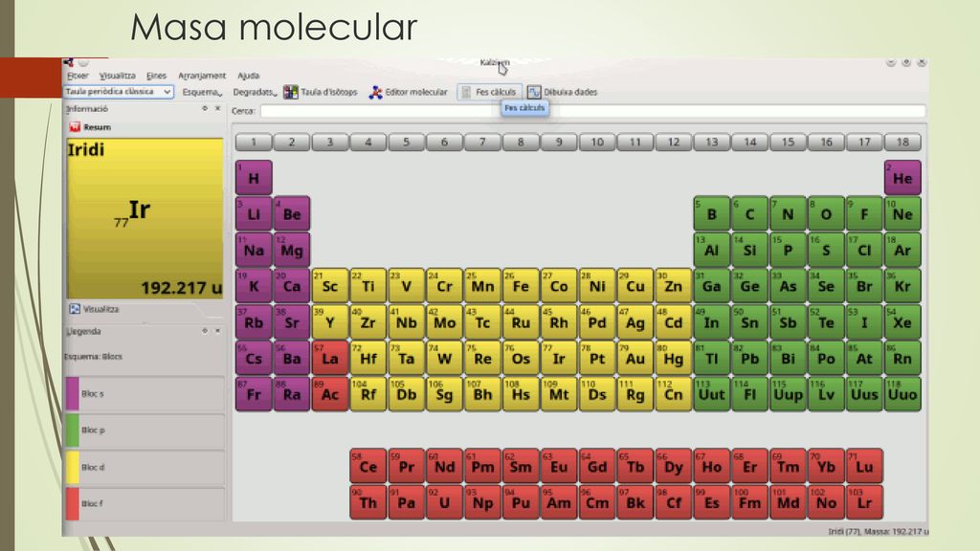980x551 pixels.
Task: Open the Esquema dropdown
Action: 202,93
